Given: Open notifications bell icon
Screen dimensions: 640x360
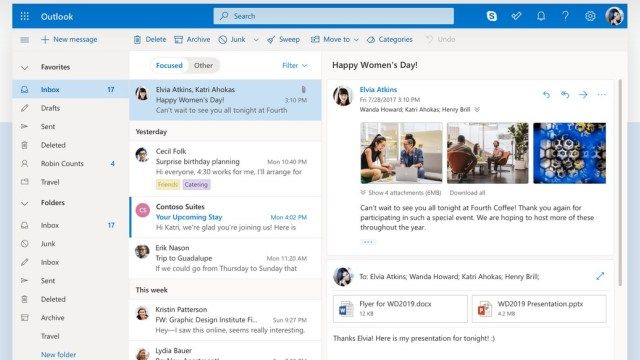Looking at the screenshot, I should pyautogui.click(x=541, y=16).
